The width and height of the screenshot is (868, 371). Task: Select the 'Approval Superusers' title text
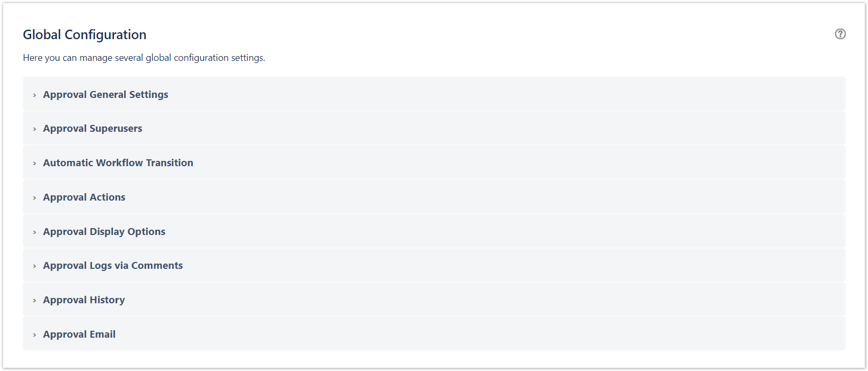click(93, 129)
